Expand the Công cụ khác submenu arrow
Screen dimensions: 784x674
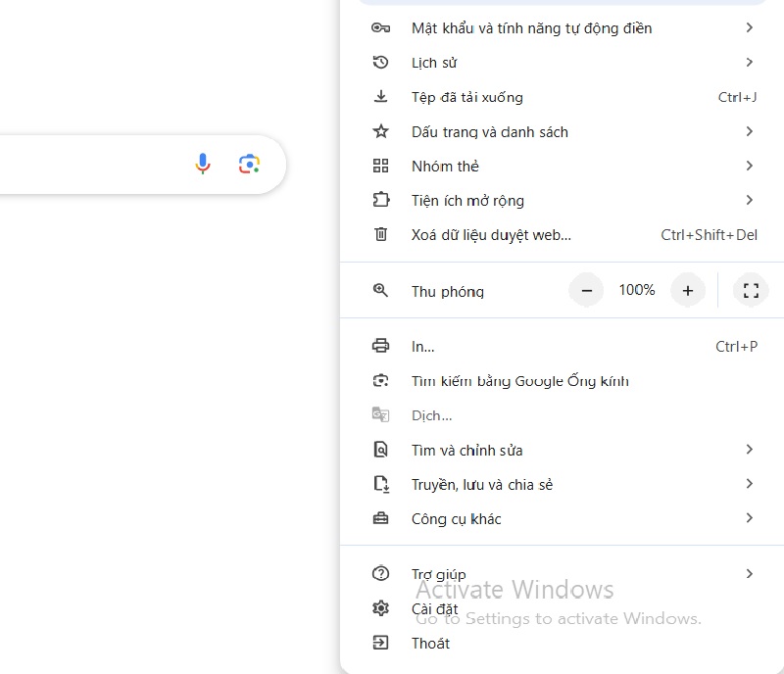click(749, 518)
